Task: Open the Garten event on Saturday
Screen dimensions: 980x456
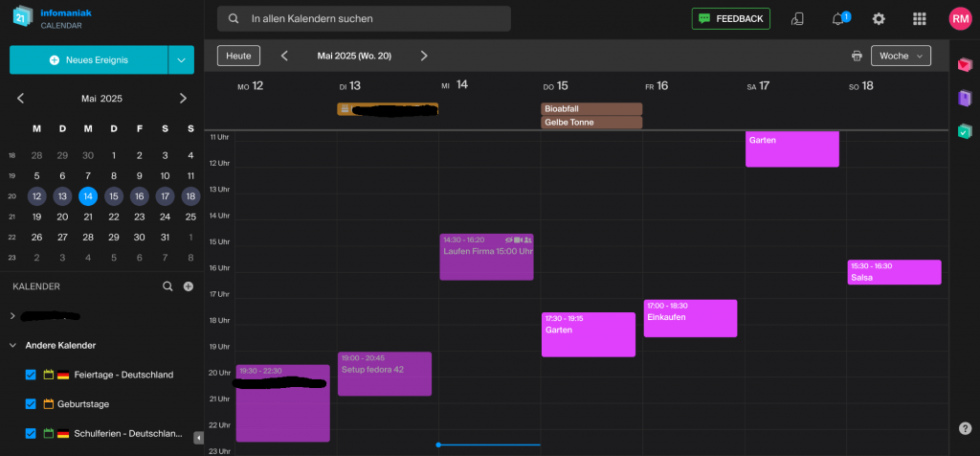Action: coord(791,148)
